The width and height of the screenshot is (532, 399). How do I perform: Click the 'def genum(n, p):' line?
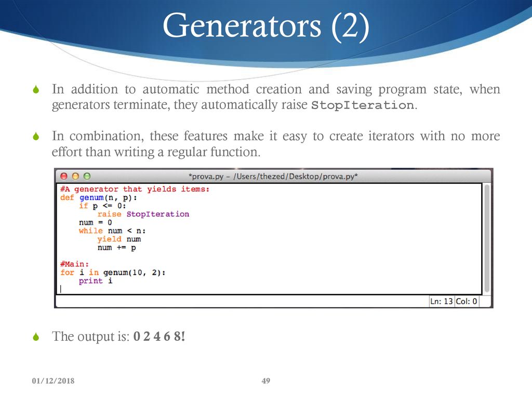coord(99,198)
